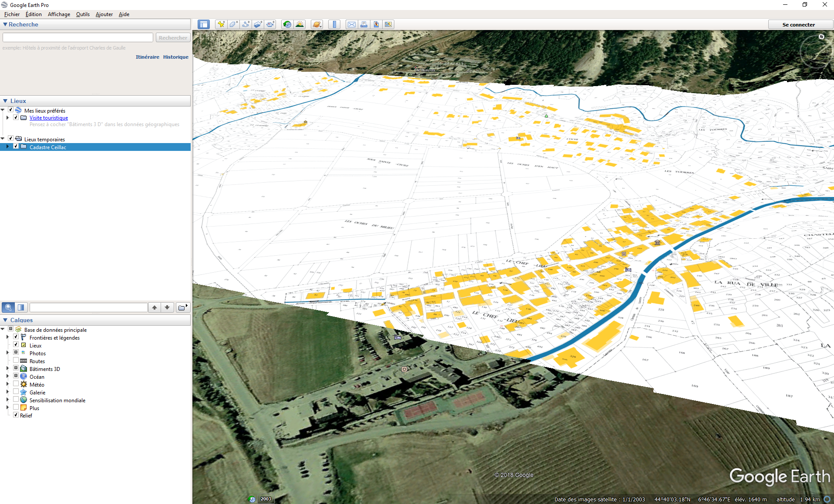The height and width of the screenshot is (504, 834).
Task: Click the Océan globe layer icon
Action: [24, 377]
